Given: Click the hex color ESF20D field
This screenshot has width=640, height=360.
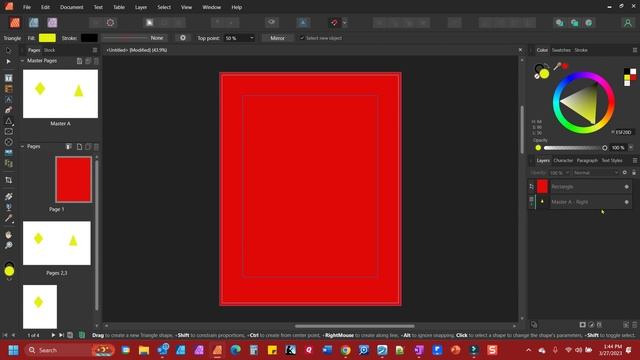Looking at the screenshot, I should point(623,132).
